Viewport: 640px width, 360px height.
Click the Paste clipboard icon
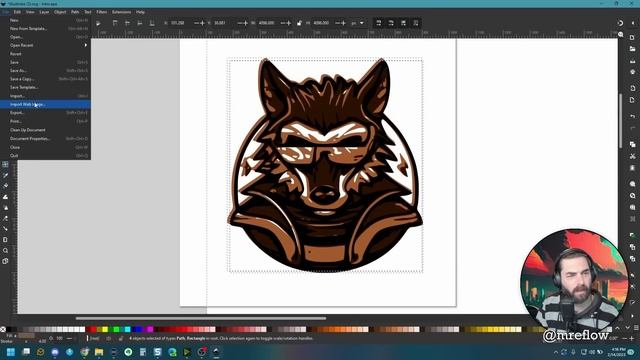click(632, 168)
